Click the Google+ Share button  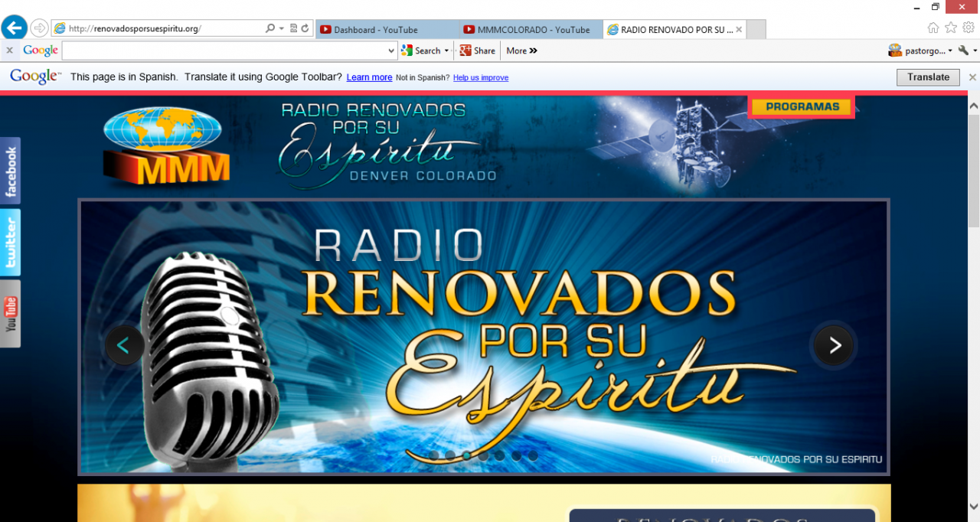point(477,51)
